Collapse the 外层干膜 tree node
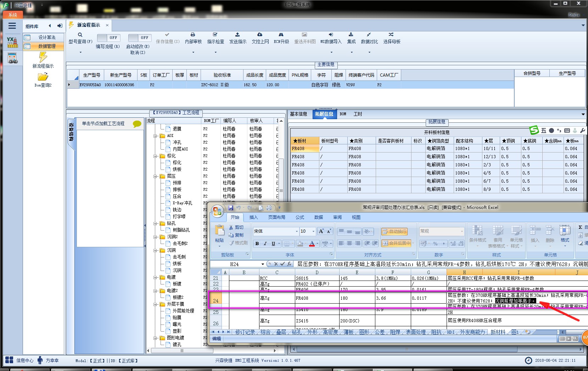 point(155,304)
